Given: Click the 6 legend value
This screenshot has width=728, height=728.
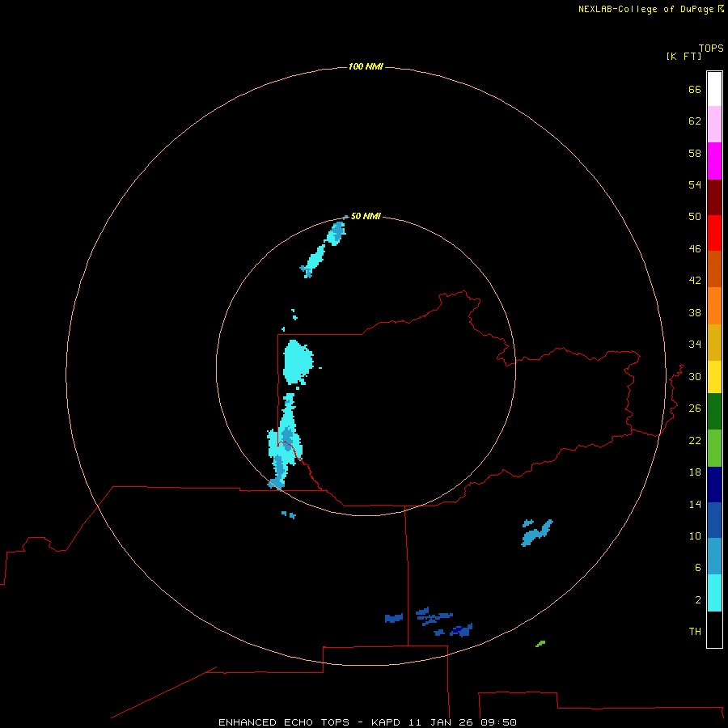Looking at the screenshot, I should [698, 567].
